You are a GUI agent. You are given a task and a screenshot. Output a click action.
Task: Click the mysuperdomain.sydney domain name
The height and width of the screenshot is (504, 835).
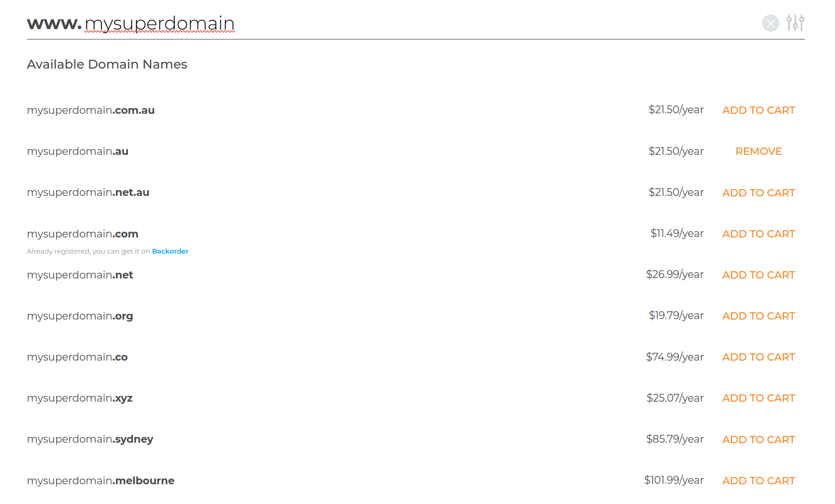90,439
